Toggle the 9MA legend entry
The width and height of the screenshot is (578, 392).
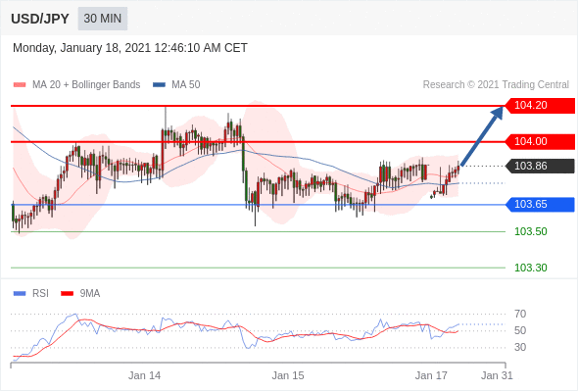pos(80,294)
